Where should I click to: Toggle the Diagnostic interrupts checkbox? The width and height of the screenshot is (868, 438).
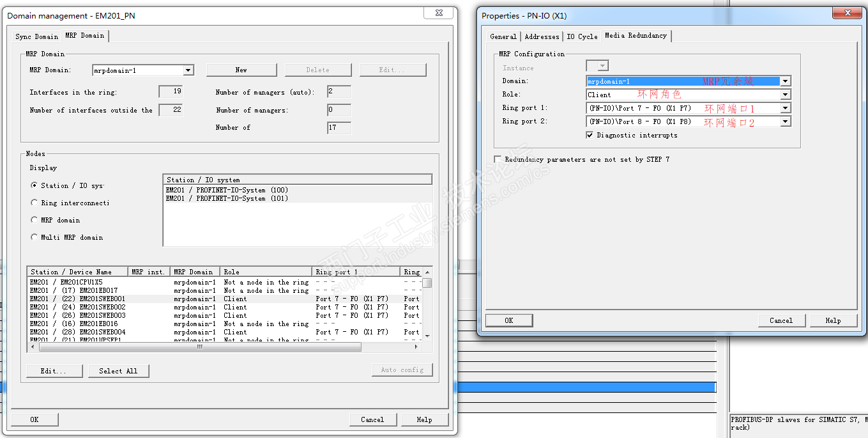tap(590, 135)
